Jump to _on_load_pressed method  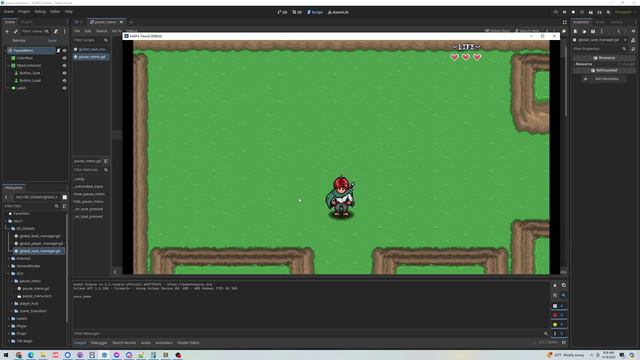point(88,216)
